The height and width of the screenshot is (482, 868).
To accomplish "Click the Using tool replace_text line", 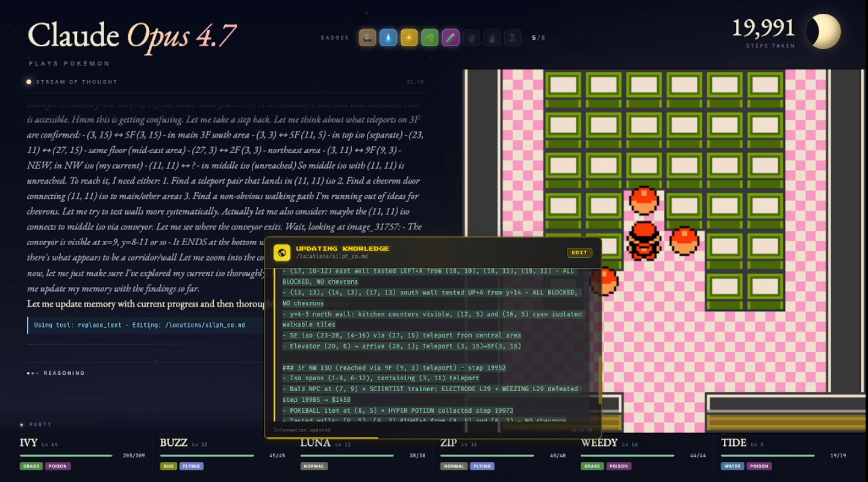I will [140, 325].
